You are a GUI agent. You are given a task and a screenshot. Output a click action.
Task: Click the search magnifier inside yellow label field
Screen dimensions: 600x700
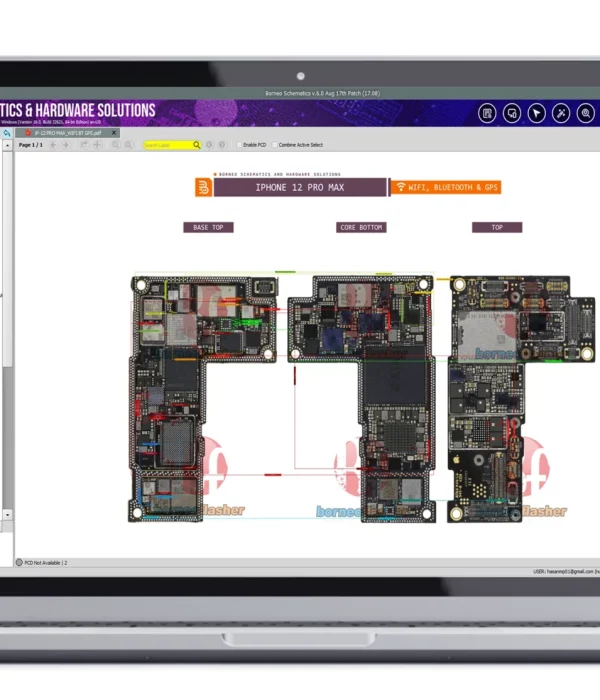(196, 145)
